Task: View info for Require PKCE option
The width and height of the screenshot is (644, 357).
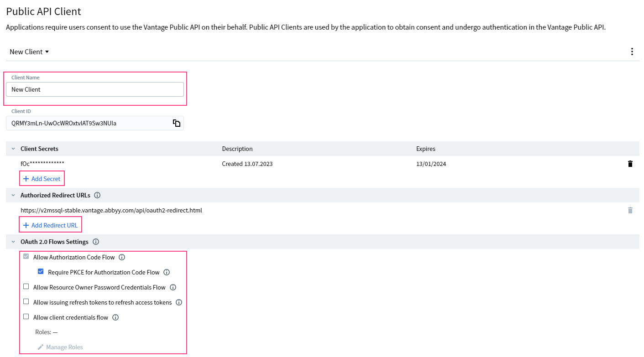Action: [166, 272]
